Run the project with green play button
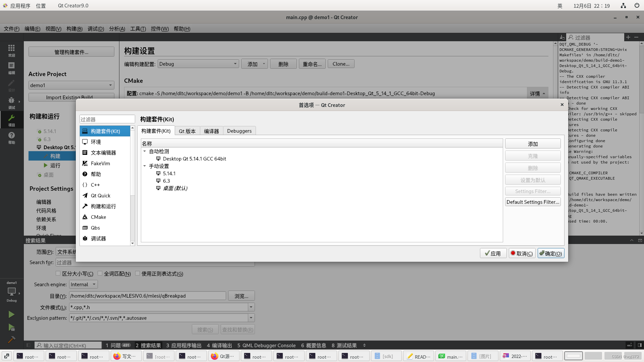The width and height of the screenshot is (644, 362). 11,314
